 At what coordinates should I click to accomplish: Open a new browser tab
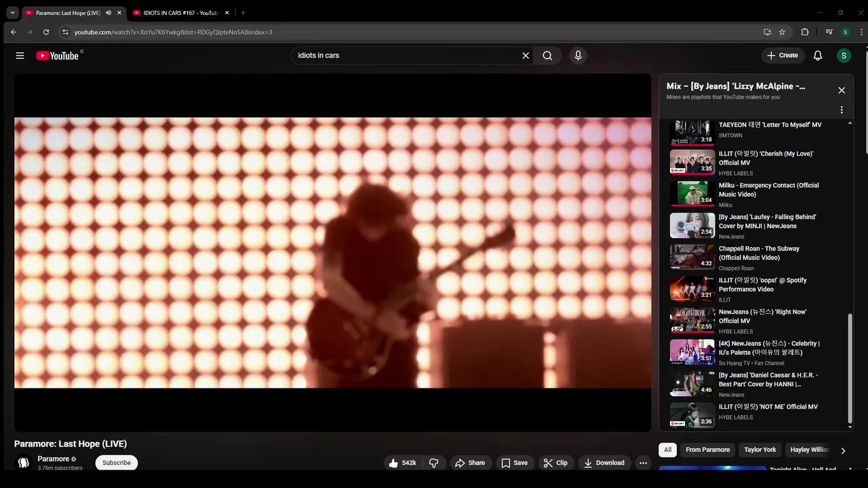point(243,13)
